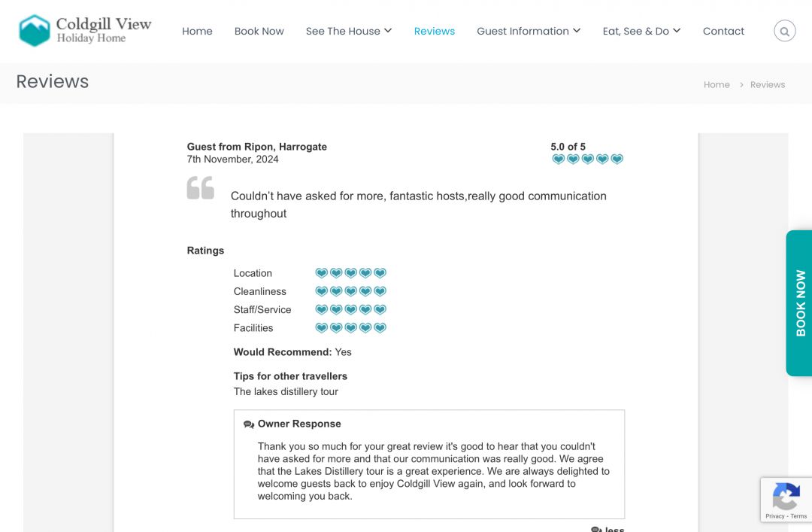
Task: Open the Contact menu item
Action: point(723,31)
